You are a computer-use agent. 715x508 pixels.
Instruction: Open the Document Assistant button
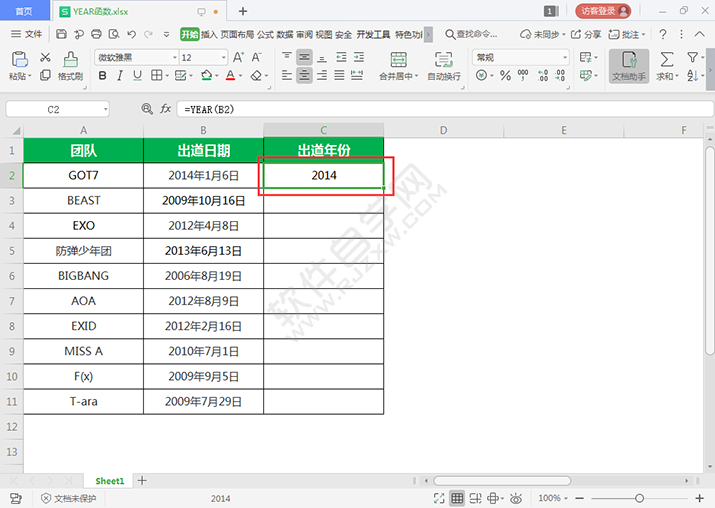[629, 67]
